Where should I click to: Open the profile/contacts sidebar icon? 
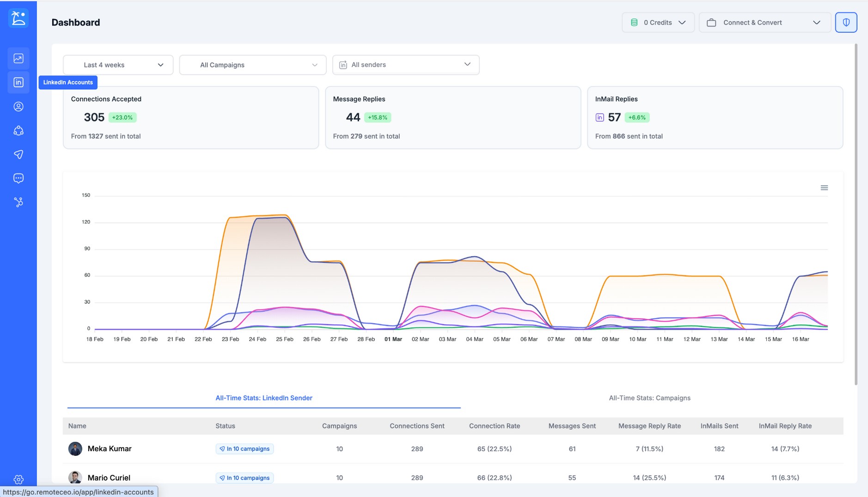(18, 106)
